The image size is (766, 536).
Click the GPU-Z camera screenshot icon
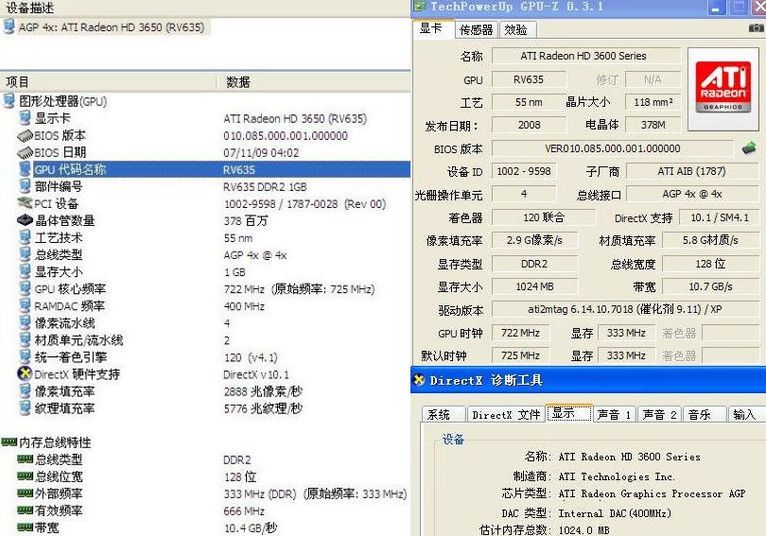[756, 28]
